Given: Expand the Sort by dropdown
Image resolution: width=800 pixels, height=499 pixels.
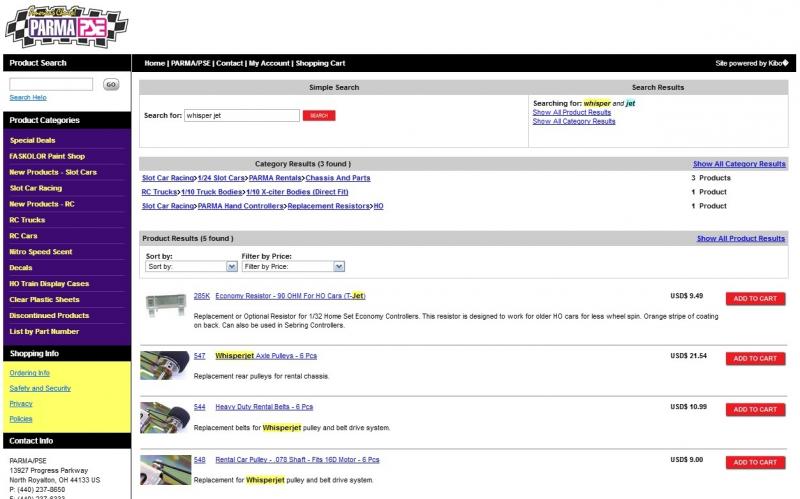Looking at the screenshot, I should (x=191, y=267).
